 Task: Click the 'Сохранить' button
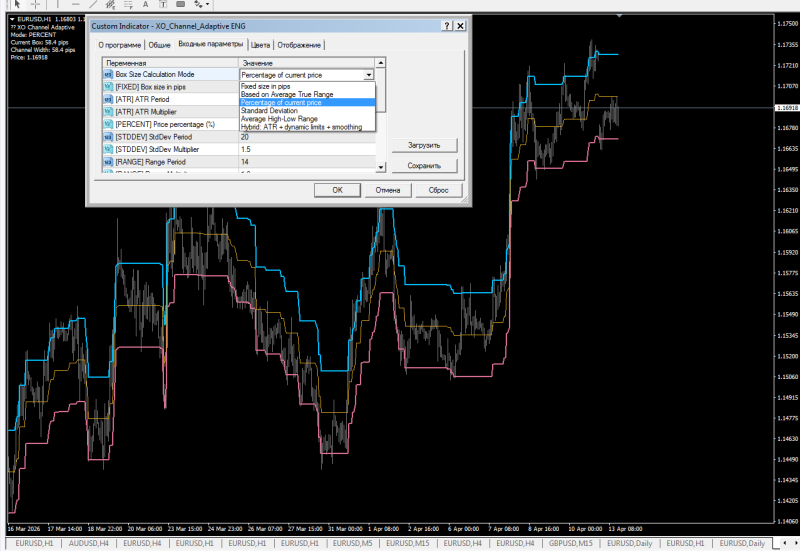[424, 166]
